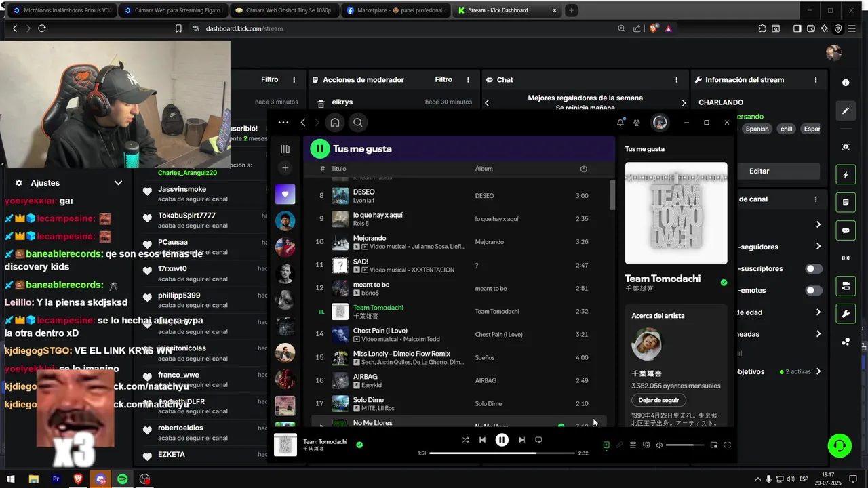The height and width of the screenshot is (488, 868).
Task: Open Spotify friends activity icon
Action: pyautogui.click(x=637, y=123)
